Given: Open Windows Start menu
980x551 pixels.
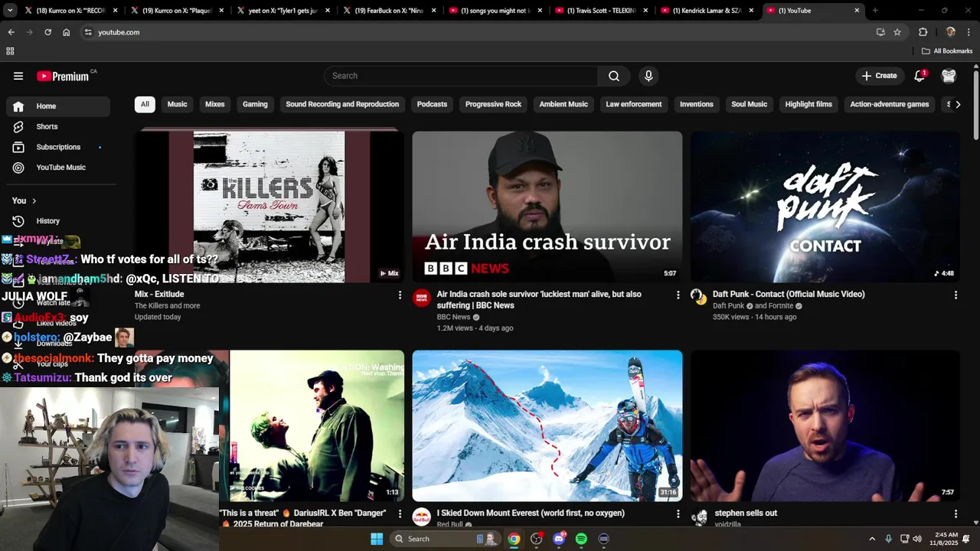Looking at the screenshot, I should pyautogui.click(x=377, y=539).
